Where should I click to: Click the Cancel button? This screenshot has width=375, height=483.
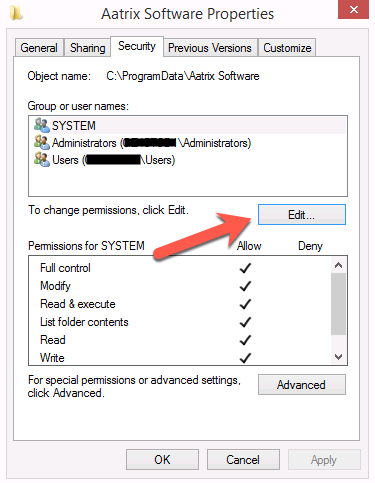(243, 460)
